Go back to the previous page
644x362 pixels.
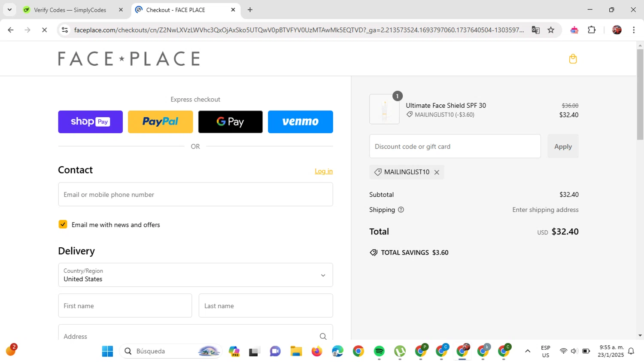tap(11, 30)
